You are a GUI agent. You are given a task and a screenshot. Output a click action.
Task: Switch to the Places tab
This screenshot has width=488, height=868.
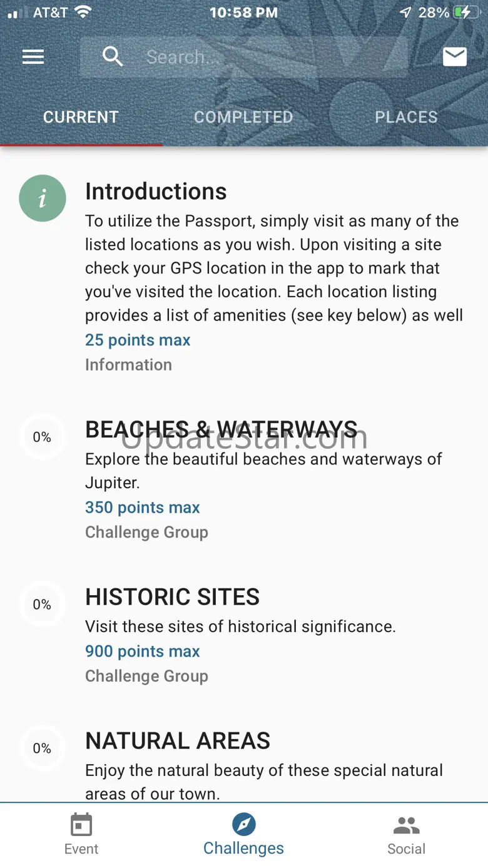(x=406, y=117)
